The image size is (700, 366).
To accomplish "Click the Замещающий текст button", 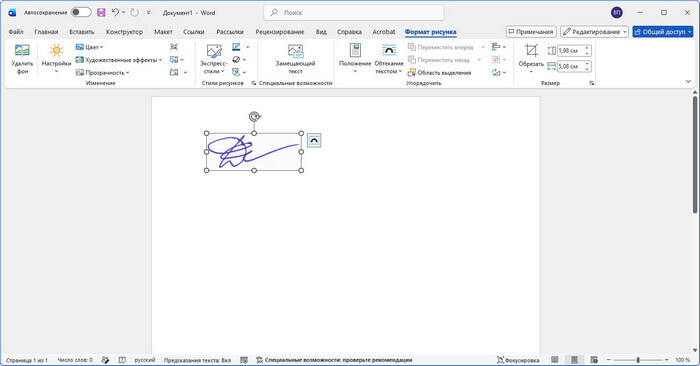I will coord(295,59).
